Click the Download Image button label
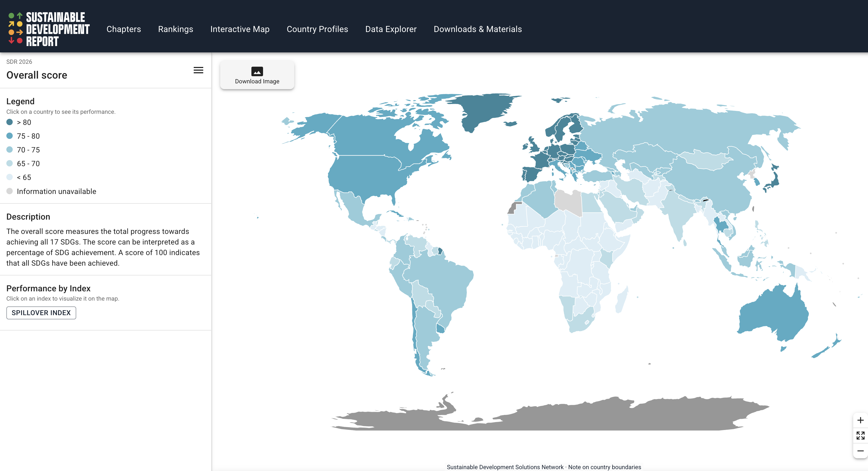 tap(257, 81)
